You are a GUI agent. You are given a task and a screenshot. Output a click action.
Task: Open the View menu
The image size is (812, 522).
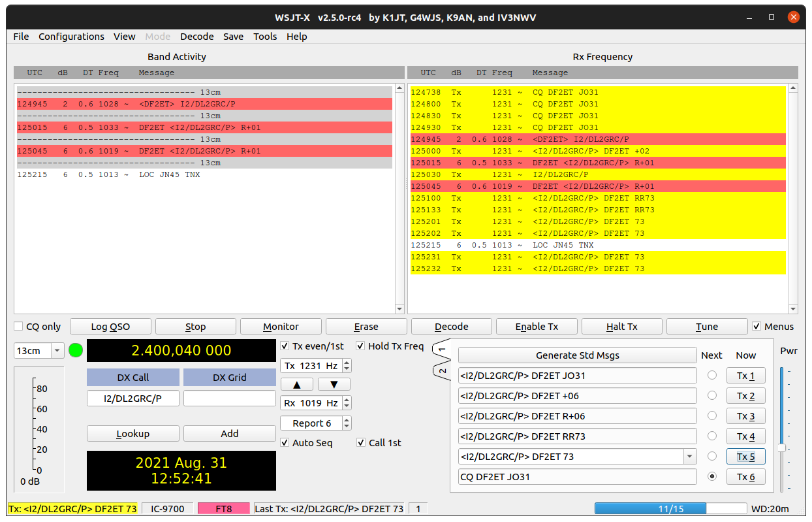click(x=124, y=37)
